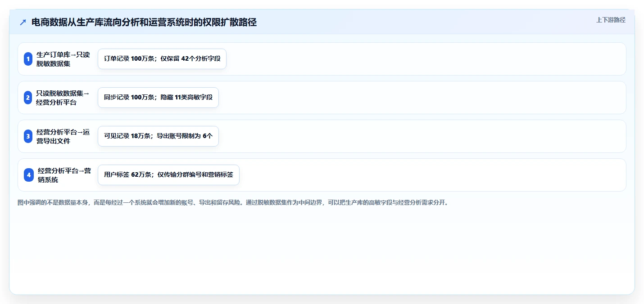644x304 pixels.
Task: Click the title 电商数据从生产库流向分析和运营系统时的权限扩散路径
Action: (144, 22)
